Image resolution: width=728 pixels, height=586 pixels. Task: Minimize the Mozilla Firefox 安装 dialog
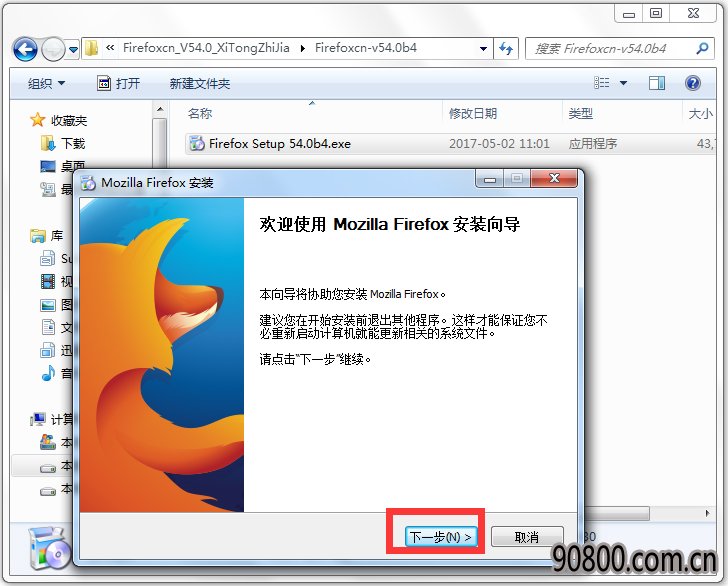tap(490, 179)
